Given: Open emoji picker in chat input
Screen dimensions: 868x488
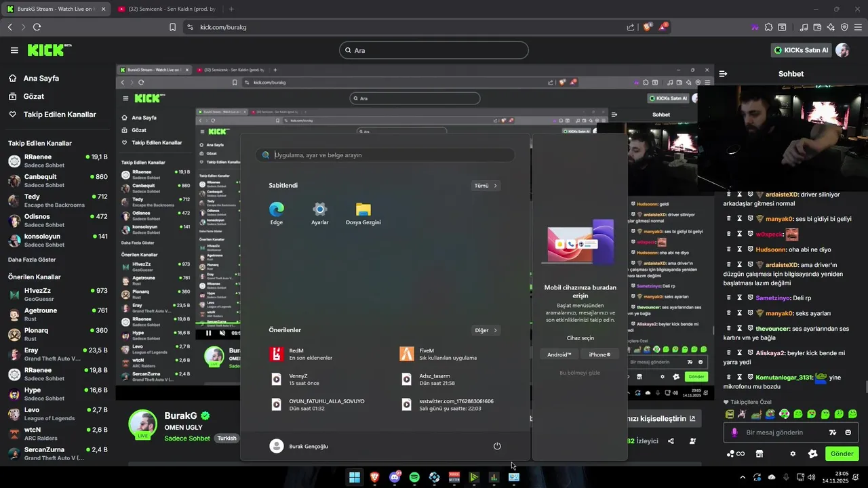Looking at the screenshot, I should pos(848,432).
